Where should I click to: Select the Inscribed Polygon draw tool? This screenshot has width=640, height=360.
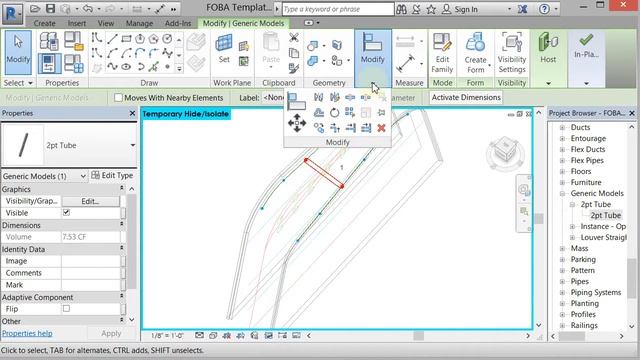140,39
